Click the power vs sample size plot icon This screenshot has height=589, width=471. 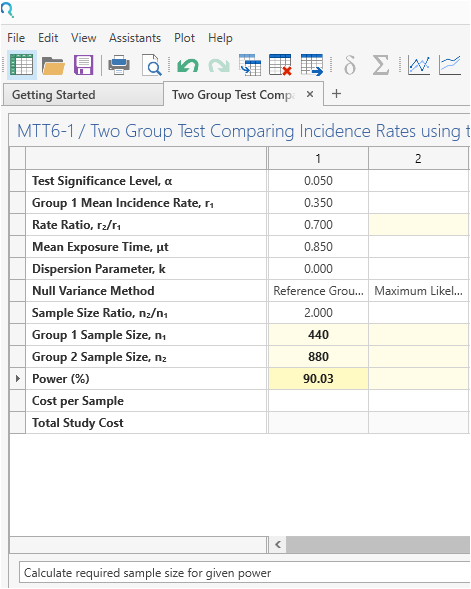point(419,65)
